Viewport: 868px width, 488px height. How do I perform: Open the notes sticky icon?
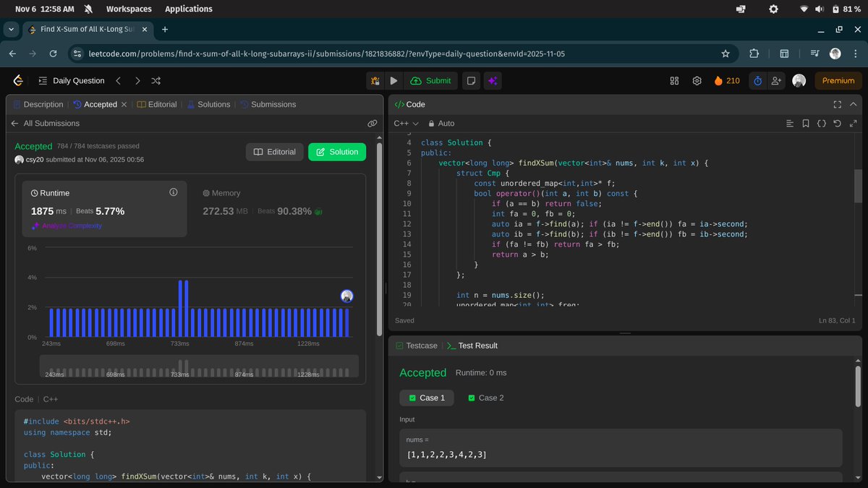pyautogui.click(x=471, y=81)
